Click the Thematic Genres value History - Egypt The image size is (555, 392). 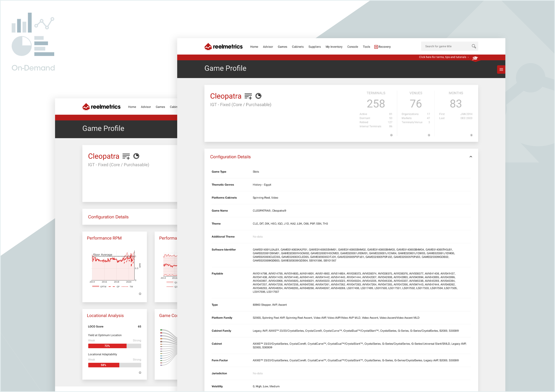(x=262, y=185)
